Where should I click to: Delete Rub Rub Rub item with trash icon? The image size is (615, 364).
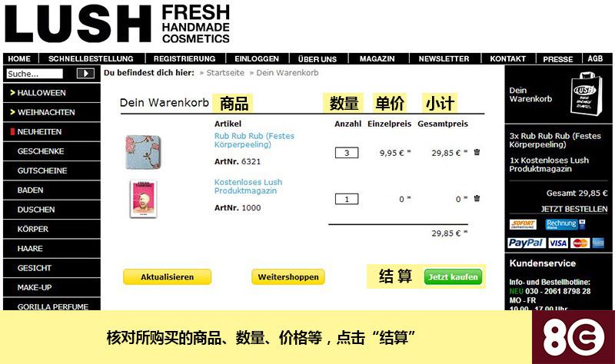pos(477,152)
